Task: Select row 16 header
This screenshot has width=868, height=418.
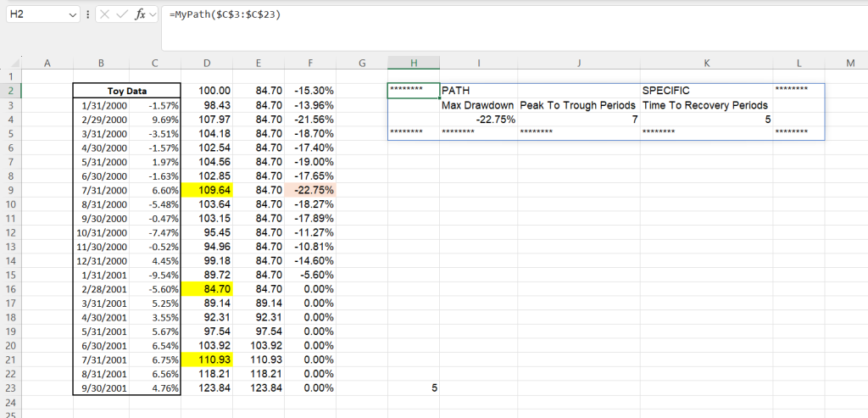Action: tap(10, 288)
